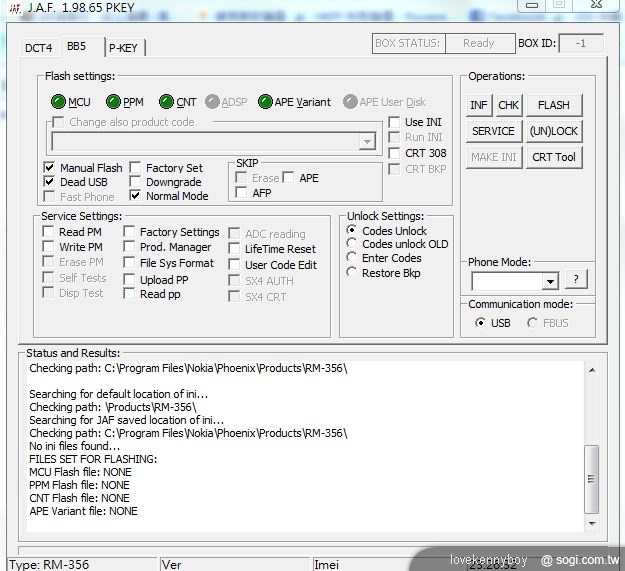Click the Phone Mode question mark button
Image resolution: width=625 pixels, height=571 pixels.
click(x=576, y=279)
